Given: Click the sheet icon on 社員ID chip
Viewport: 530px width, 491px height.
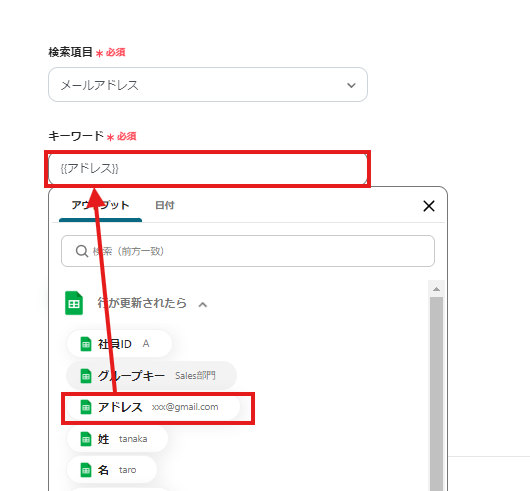Looking at the screenshot, I should click(x=86, y=344).
